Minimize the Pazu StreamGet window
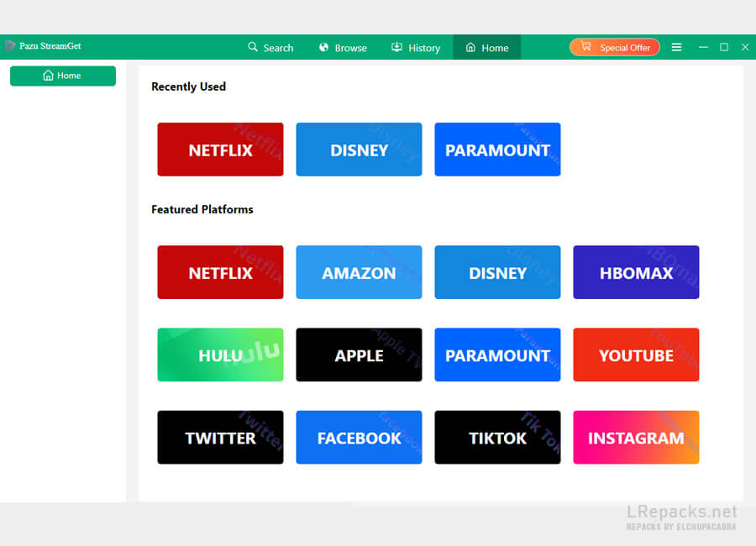Image resolution: width=756 pixels, height=546 pixels. coord(703,47)
